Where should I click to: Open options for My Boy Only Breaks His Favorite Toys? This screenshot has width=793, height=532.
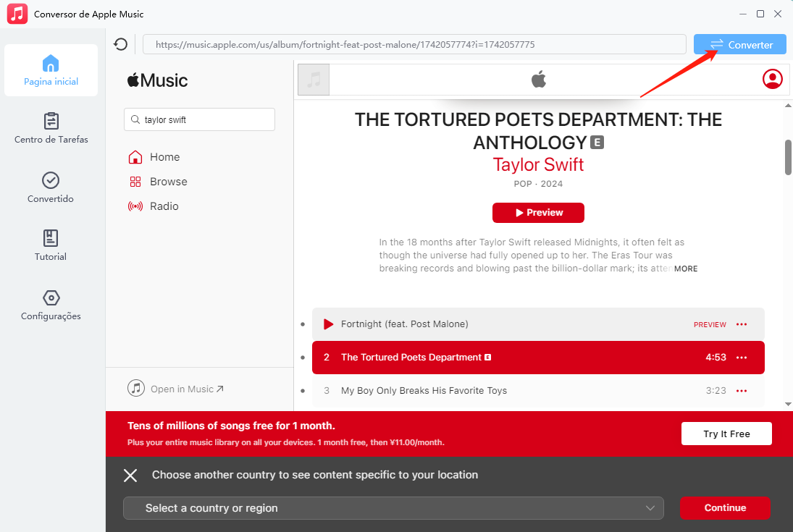[x=742, y=390]
